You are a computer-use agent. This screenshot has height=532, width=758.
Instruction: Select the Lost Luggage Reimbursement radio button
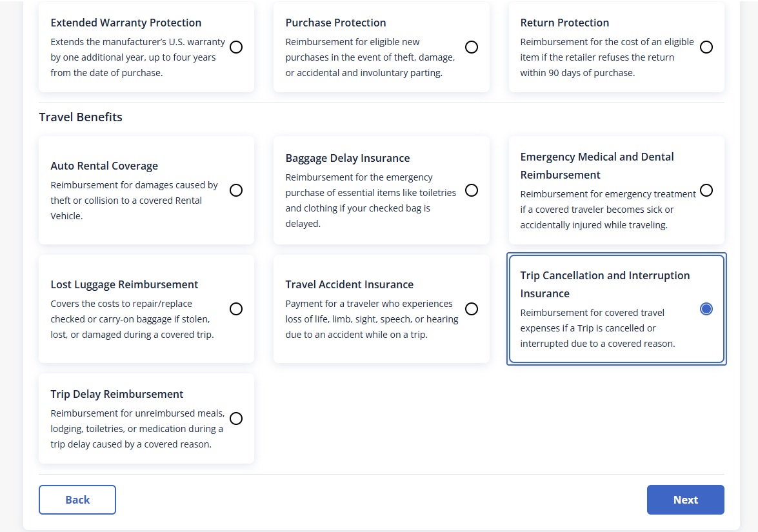236,309
